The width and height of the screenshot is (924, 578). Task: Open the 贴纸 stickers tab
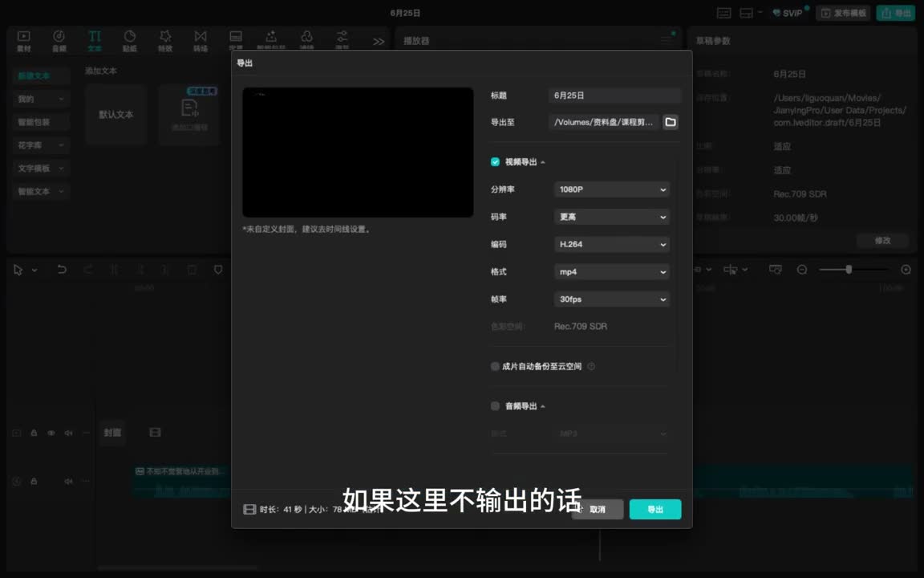(130, 41)
